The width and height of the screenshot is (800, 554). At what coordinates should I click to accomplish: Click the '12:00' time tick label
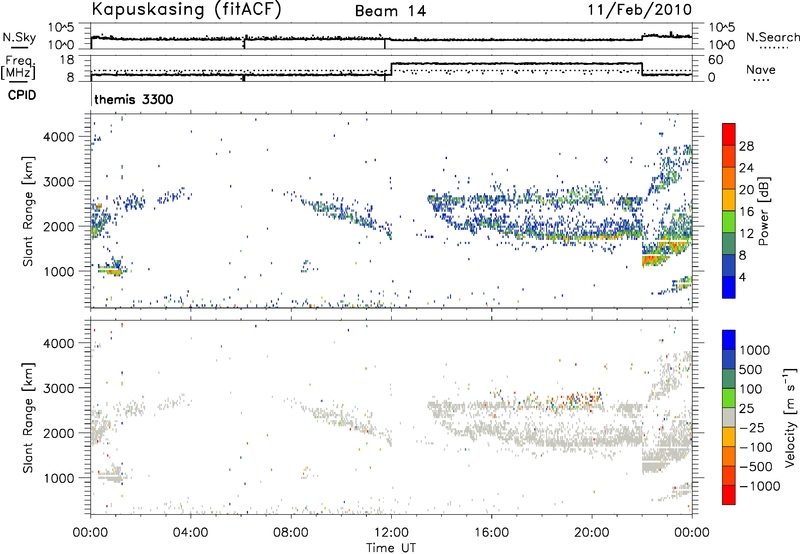pos(391,533)
